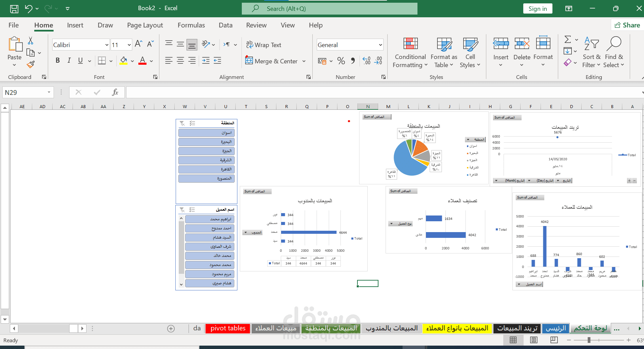Click Insert cells button
The image size is (644, 349).
(501, 52)
